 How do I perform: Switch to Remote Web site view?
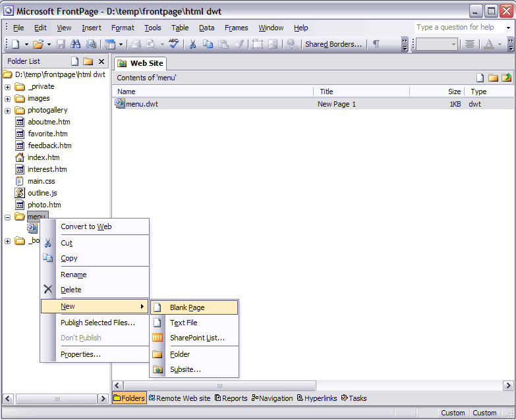[x=180, y=398]
